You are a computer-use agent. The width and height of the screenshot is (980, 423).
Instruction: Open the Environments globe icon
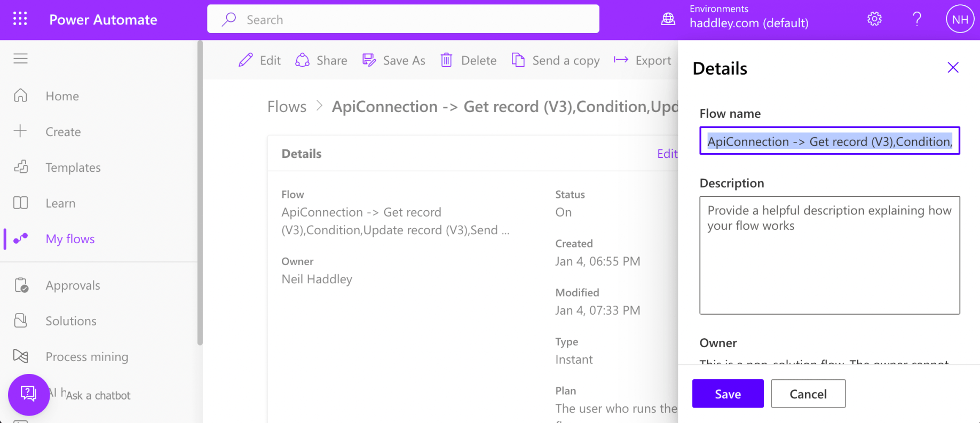pos(668,20)
